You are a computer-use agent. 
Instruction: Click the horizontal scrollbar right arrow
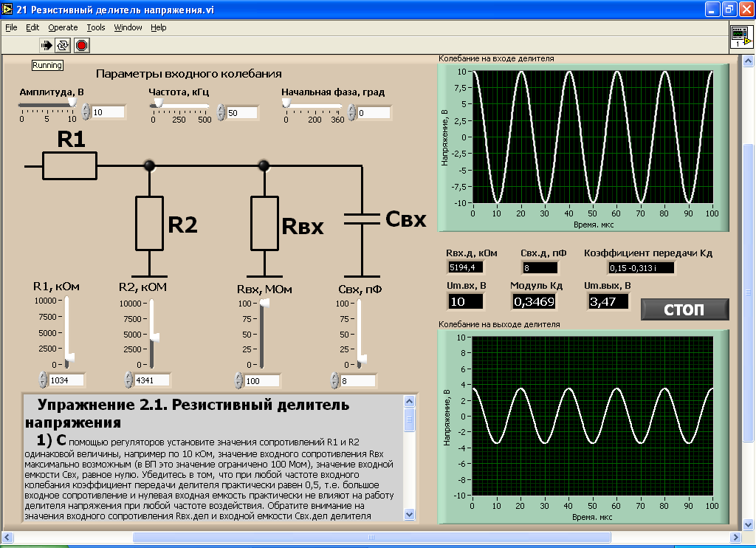click(x=736, y=537)
